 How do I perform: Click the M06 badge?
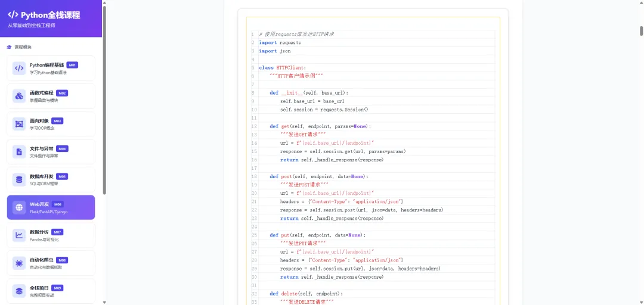[x=57, y=204]
